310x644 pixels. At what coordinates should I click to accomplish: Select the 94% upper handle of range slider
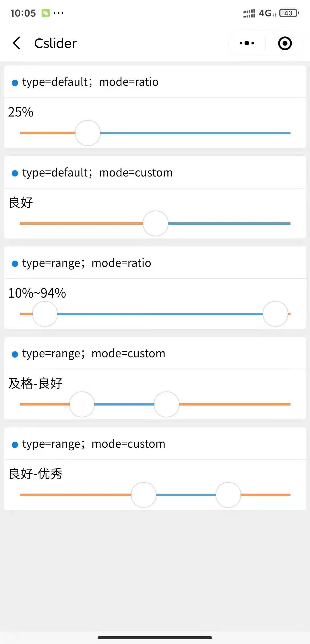tap(276, 314)
